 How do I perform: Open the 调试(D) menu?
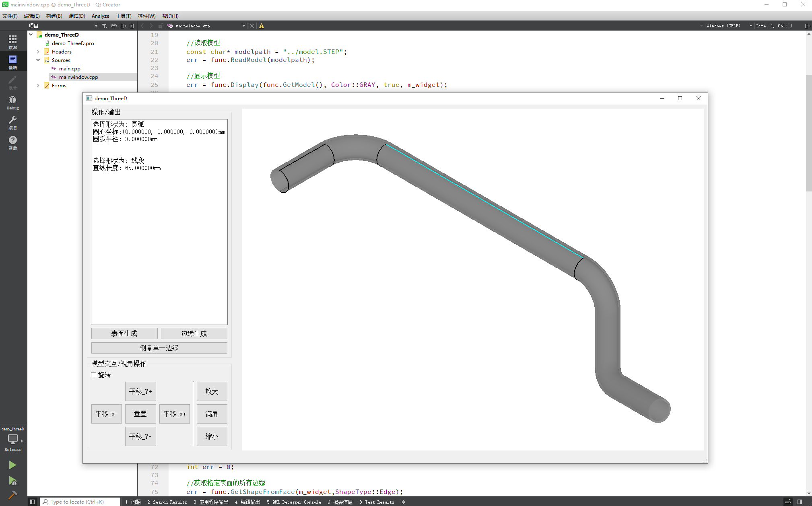(77, 16)
